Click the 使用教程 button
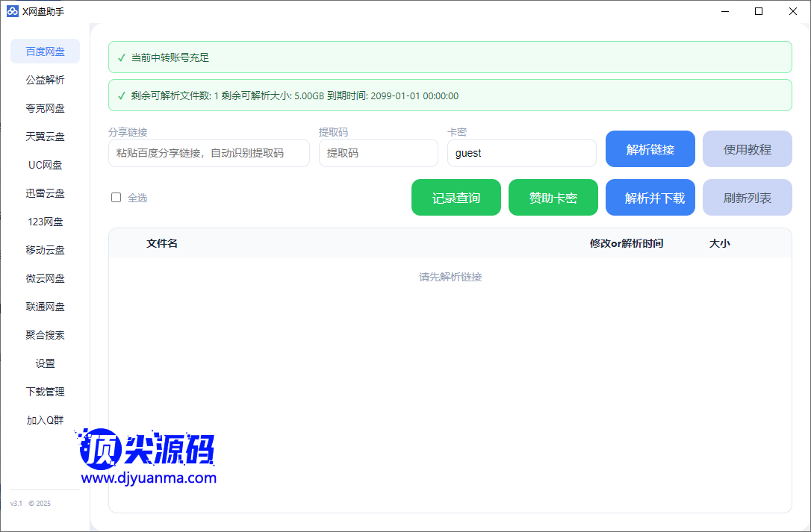 point(747,149)
